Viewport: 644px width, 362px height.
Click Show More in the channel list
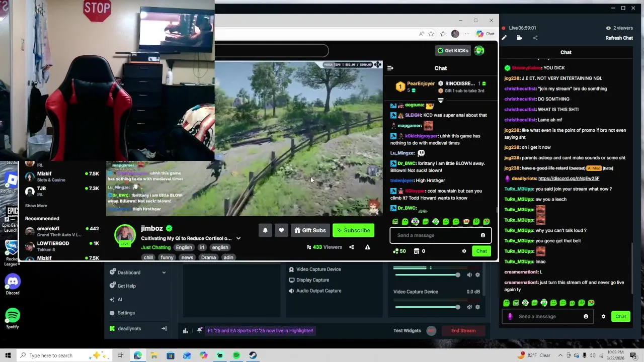coord(36,206)
